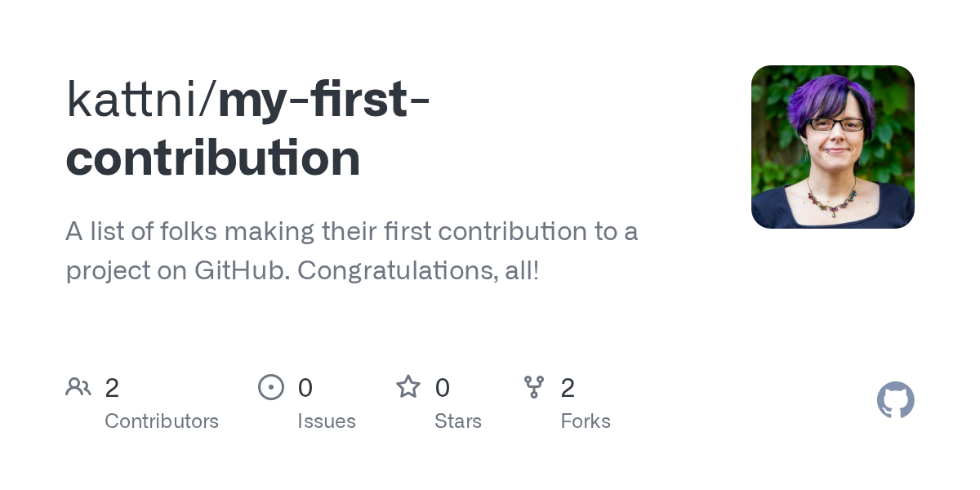
Task: Click the Issues circle-dot icon
Action: (271, 387)
